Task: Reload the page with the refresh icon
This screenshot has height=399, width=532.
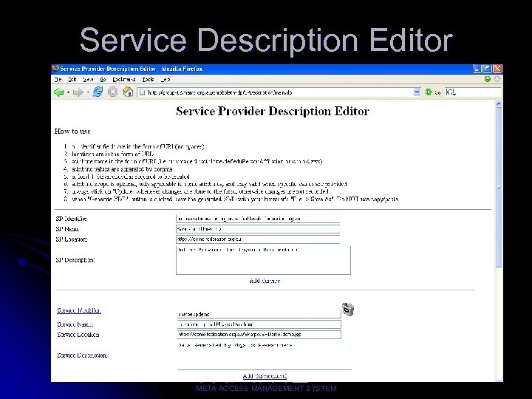Action: click(x=98, y=92)
